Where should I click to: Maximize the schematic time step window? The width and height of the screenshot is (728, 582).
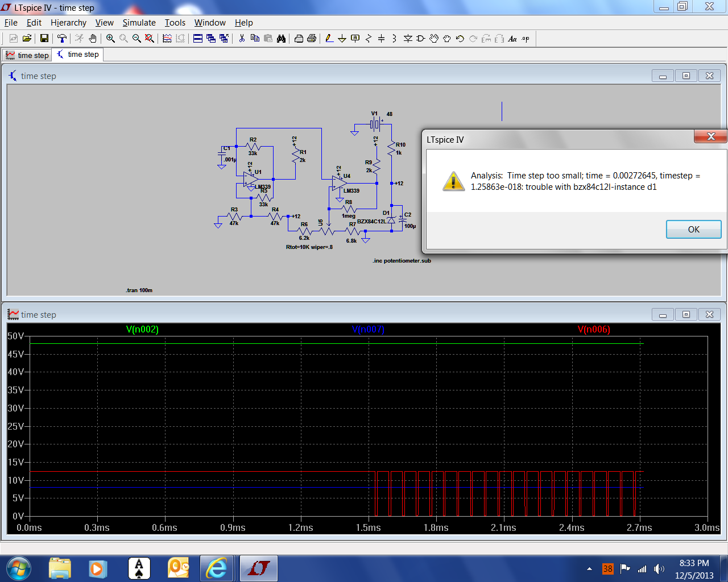(x=686, y=76)
